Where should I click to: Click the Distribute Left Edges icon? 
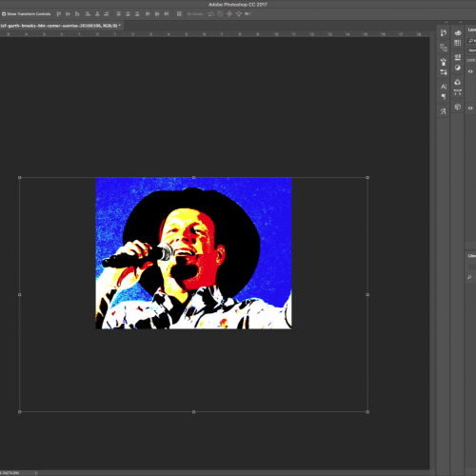tap(148, 14)
